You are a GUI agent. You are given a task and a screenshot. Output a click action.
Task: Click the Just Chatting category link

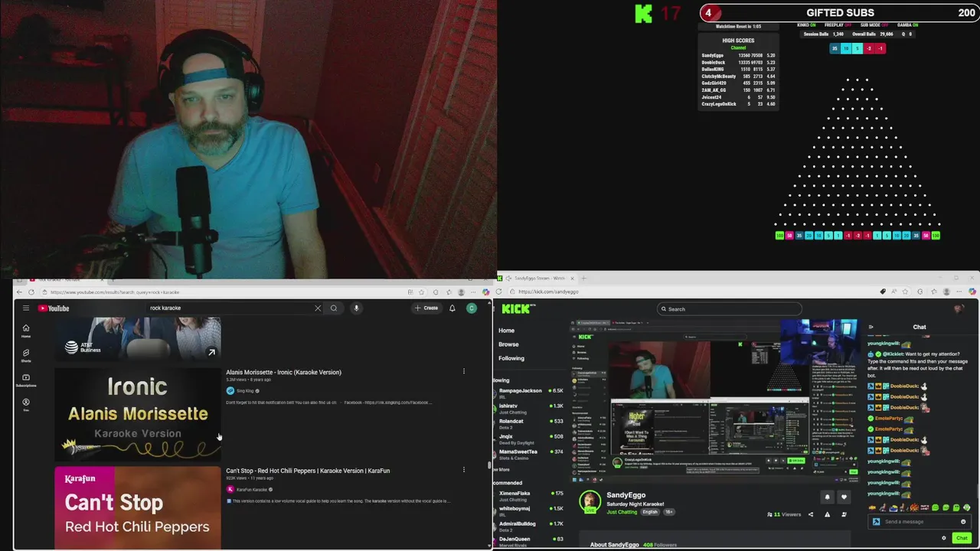[x=622, y=512]
